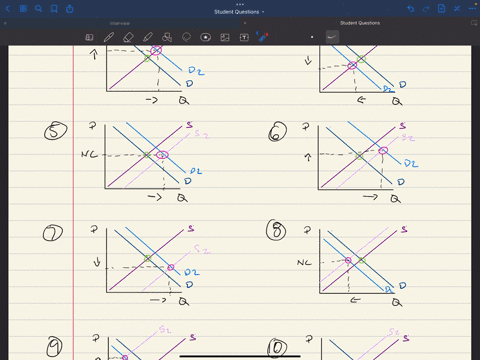Image resolution: width=480 pixels, height=360 pixels.
Task: Tap the circled number 6 label
Action: coord(278,131)
